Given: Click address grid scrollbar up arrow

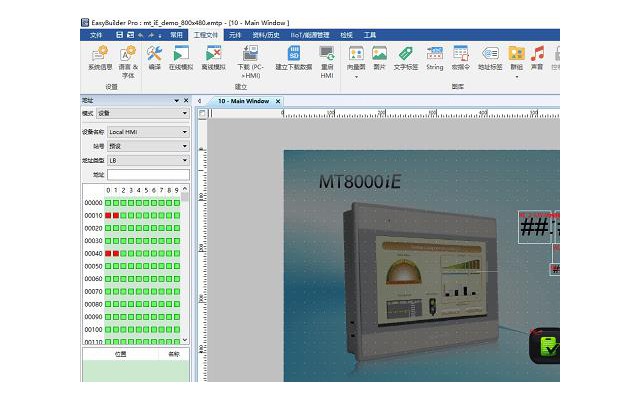Looking at the screenshot, I should point(185,189).
